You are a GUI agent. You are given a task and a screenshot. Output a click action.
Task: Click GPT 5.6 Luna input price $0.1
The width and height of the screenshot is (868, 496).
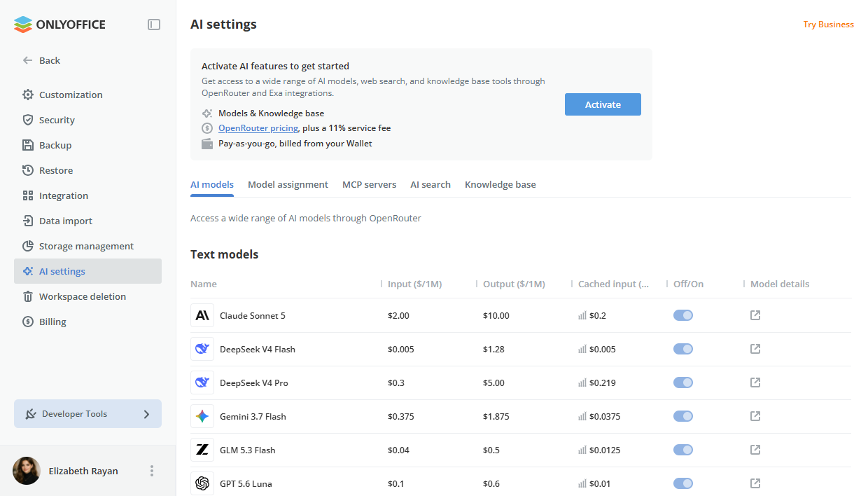(x=396, y=483)
